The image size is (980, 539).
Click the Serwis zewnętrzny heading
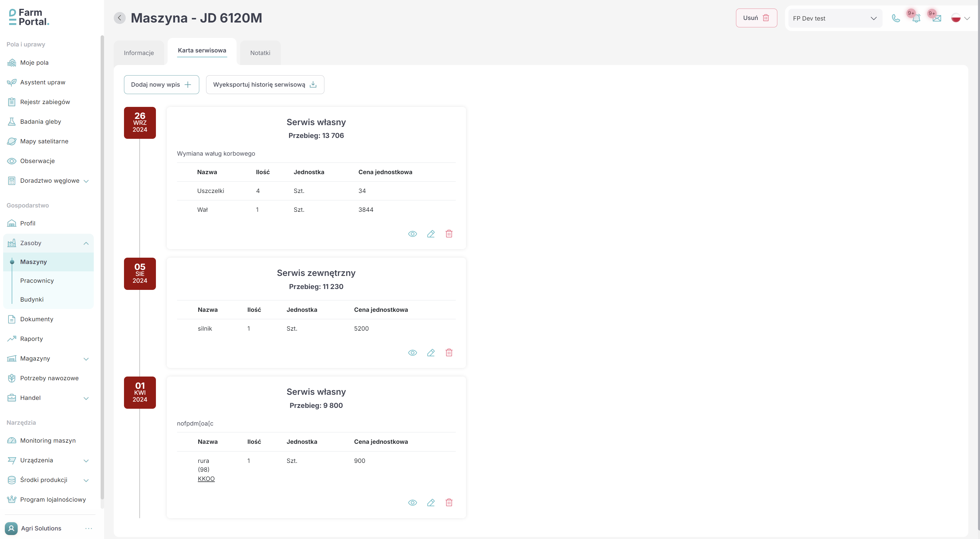(x=316, y=273)
